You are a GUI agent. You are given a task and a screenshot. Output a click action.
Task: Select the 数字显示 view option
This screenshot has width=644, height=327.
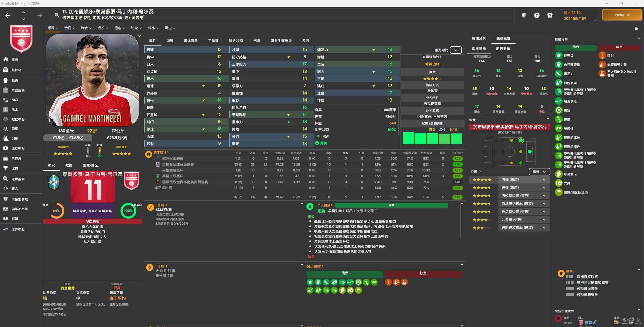click(479, 49)
